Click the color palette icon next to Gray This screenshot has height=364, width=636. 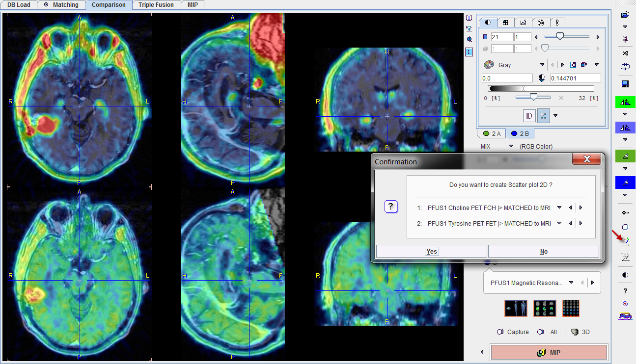click(x=489, y=65)
